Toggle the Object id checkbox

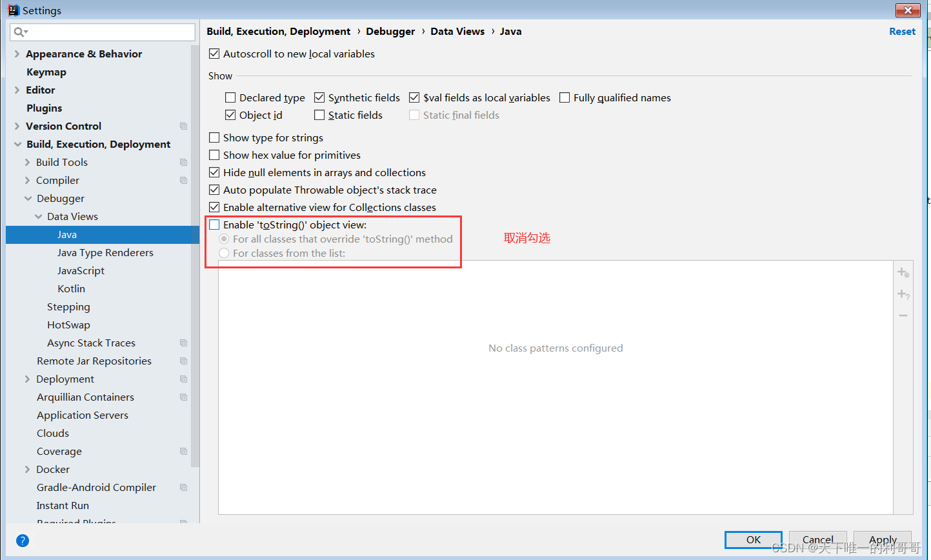coord(230,115)
